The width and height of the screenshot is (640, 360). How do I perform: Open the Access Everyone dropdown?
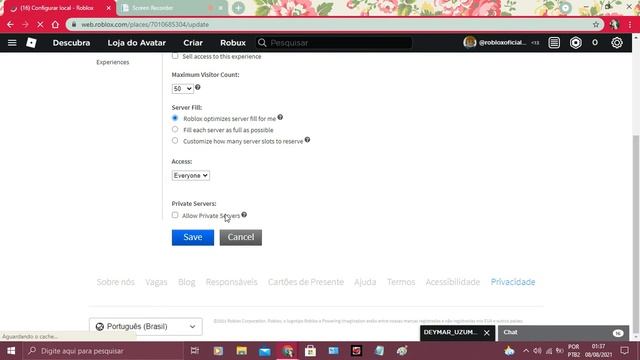point(191,176)
